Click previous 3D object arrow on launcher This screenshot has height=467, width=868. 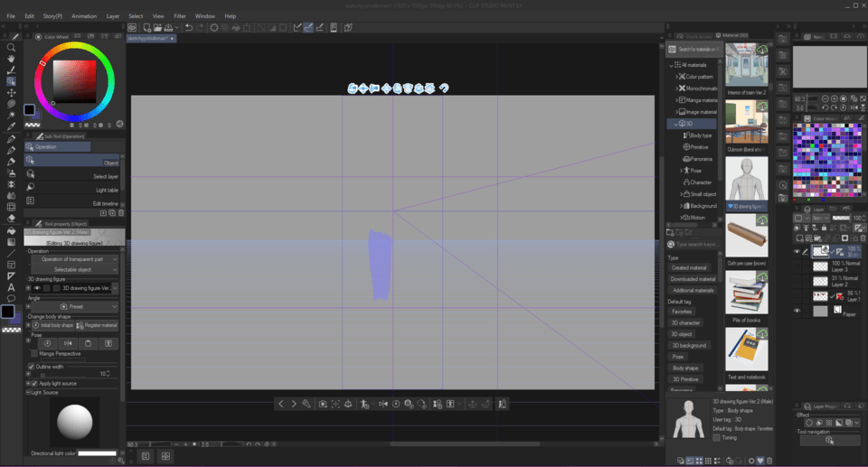(280, 404)
